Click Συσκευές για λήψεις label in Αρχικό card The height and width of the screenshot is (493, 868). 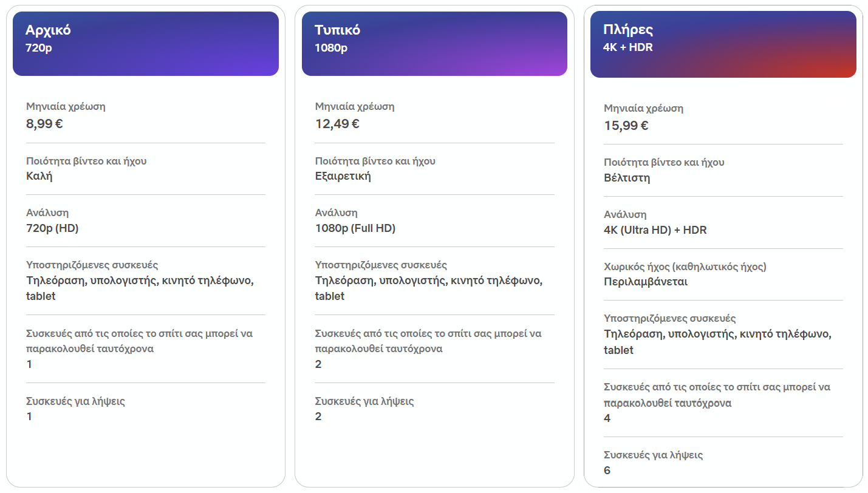coord(75,401)
